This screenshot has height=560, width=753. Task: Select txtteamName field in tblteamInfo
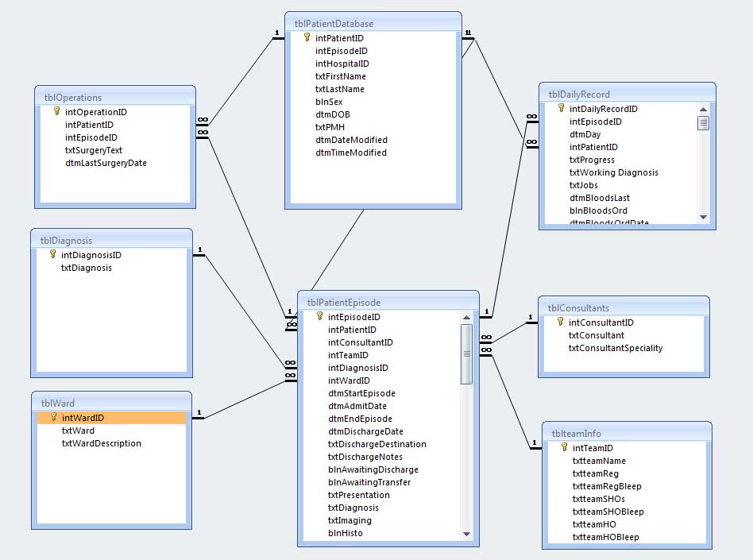pyautogui.click(x=600, y=461)
